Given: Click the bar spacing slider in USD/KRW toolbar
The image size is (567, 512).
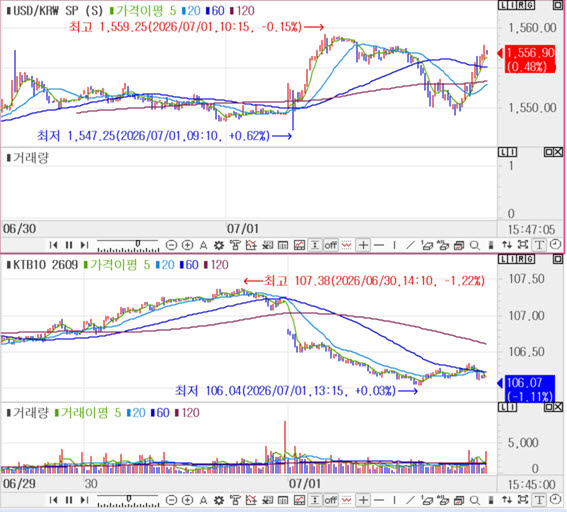Looking at the screenshot, I should point(128,246).
